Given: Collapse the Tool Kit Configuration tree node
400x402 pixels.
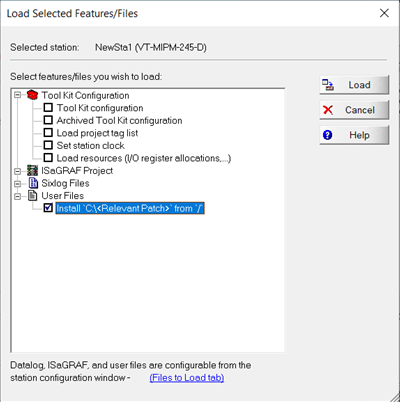Looking at the screenshot, I should coord(18,96).
